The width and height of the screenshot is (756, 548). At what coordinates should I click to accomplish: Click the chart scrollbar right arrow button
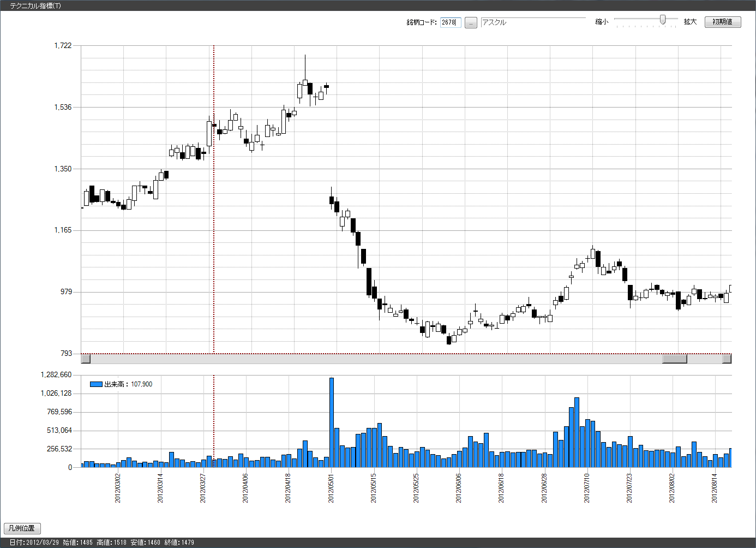727,359
